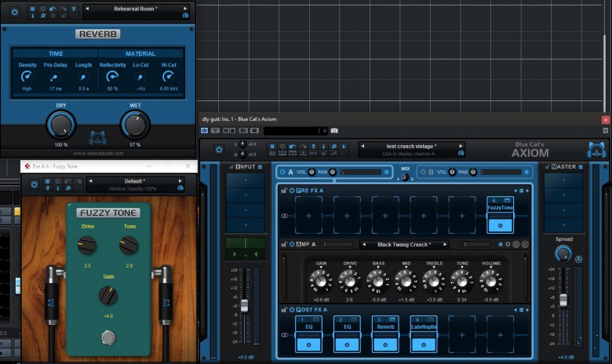
Task: Open channel A menu icon
Action: (x=386, y=172)
